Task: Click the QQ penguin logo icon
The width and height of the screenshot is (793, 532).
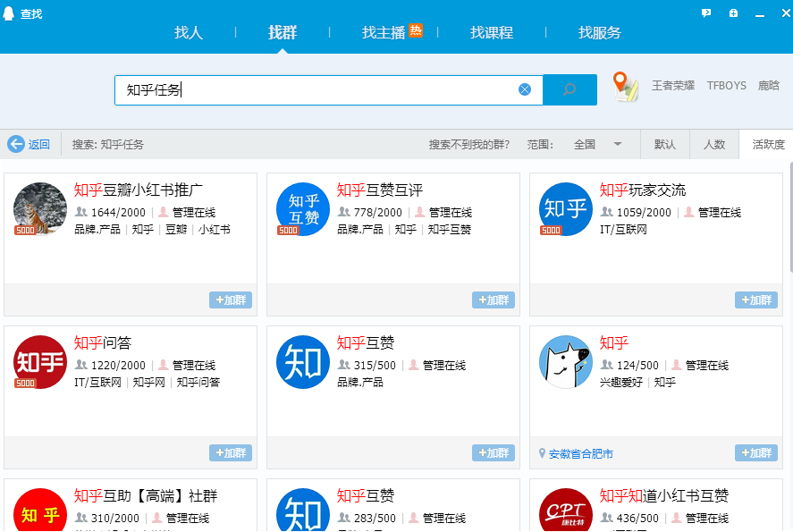Action: (8, 13)
